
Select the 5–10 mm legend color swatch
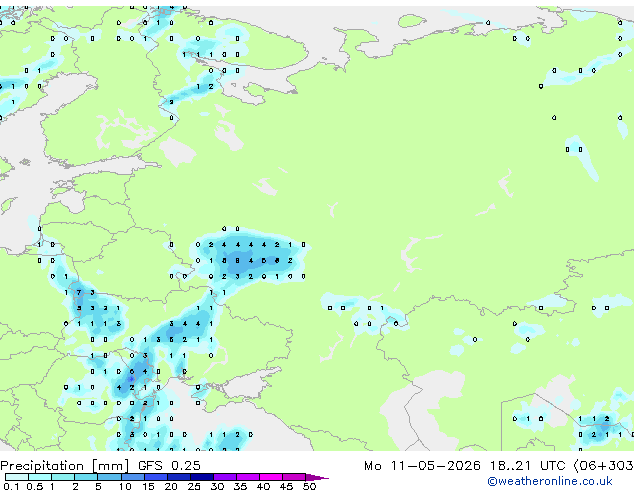tap(110, 477)
